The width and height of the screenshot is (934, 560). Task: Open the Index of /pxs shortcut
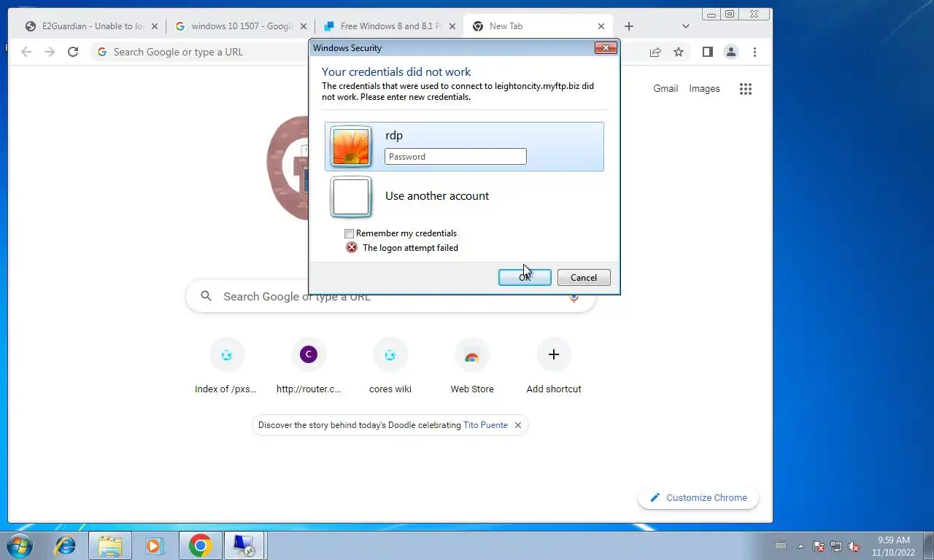226,367
